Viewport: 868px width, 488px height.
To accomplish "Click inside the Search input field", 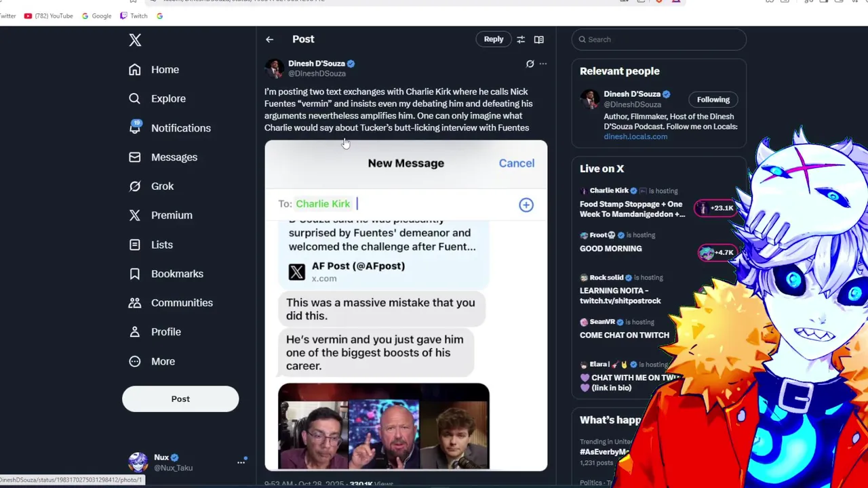I will pyautogui.click(x=658, y=39).
